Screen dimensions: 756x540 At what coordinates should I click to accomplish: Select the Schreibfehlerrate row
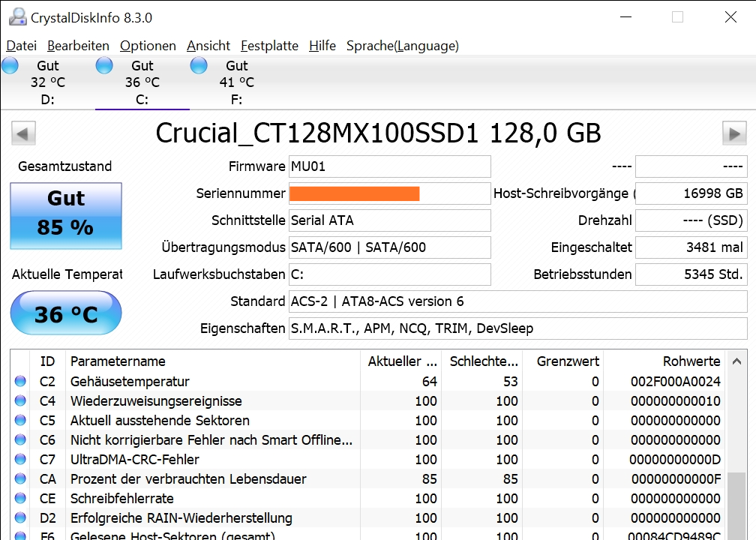point(367,498)
